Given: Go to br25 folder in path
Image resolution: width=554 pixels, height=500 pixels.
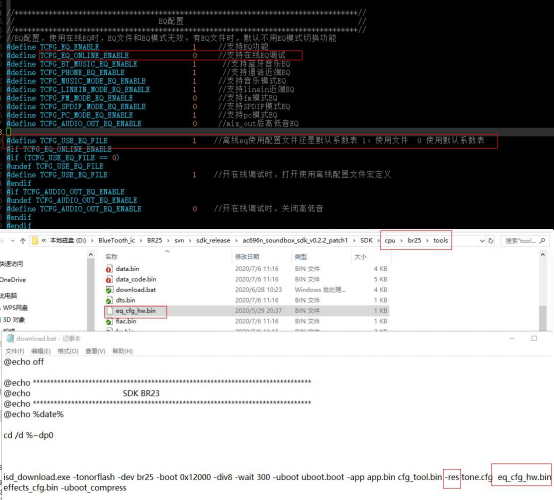Looking at the screenshot, I should pyautogui.click(x=414, y=241).
